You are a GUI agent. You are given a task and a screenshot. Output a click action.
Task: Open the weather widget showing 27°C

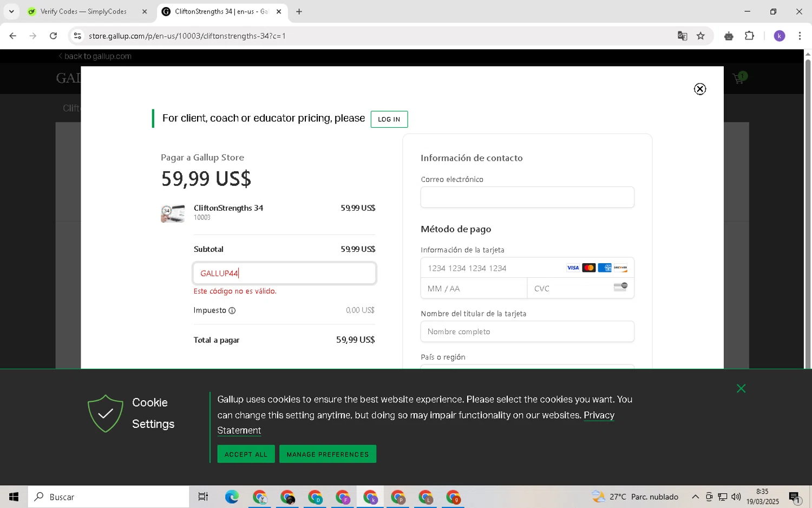[x=635, y=497]
